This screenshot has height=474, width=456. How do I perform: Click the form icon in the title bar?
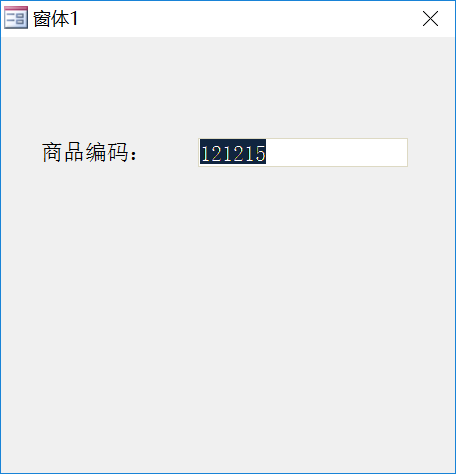(16, 18)
